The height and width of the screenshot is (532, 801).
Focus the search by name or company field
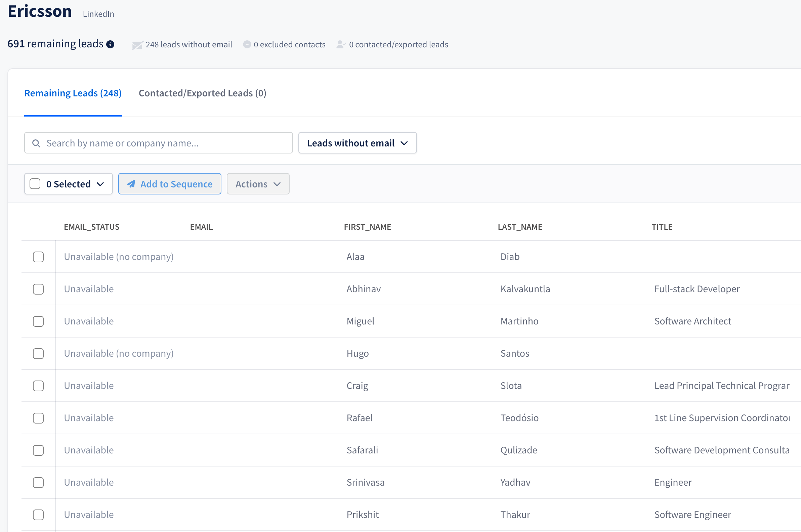coord(159,143)
